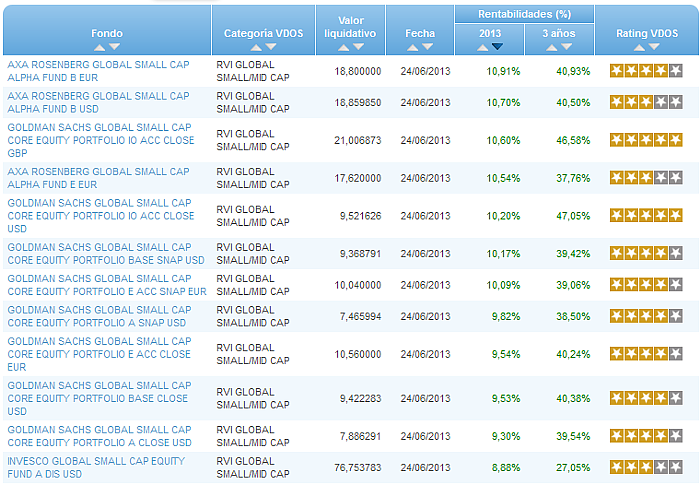The height and width of the screenshot is (484, 700).
Task: Click star rating of Invesco Global Small Cap
Action: click(x=646, y=467)
